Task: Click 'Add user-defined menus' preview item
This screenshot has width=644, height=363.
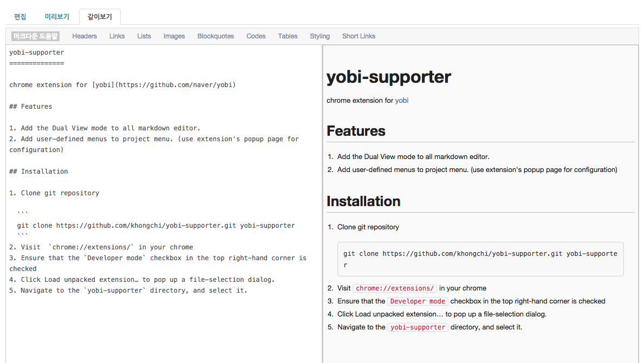Action: point(477,170)
